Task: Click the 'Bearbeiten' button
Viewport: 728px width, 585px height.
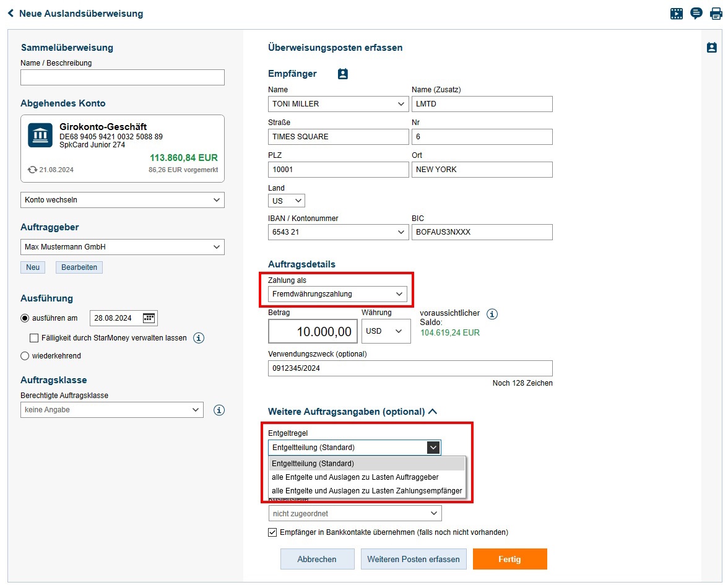Action: coord(79,267)
